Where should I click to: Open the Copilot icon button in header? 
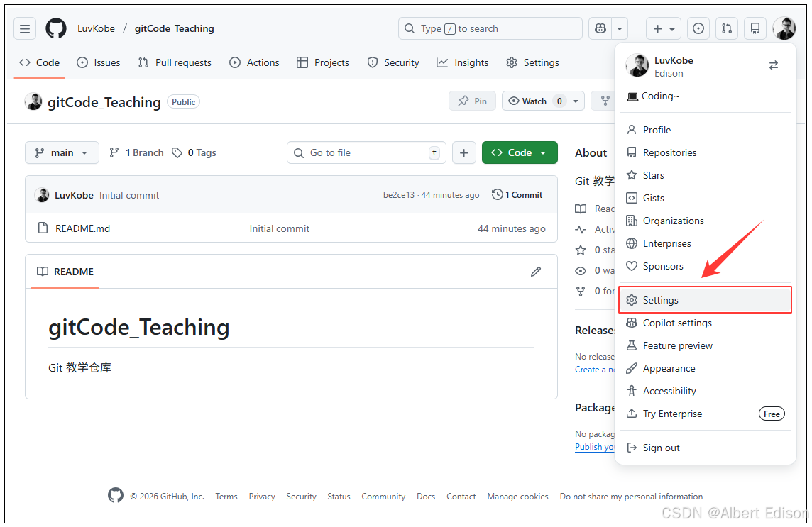(x=600, y=28)
